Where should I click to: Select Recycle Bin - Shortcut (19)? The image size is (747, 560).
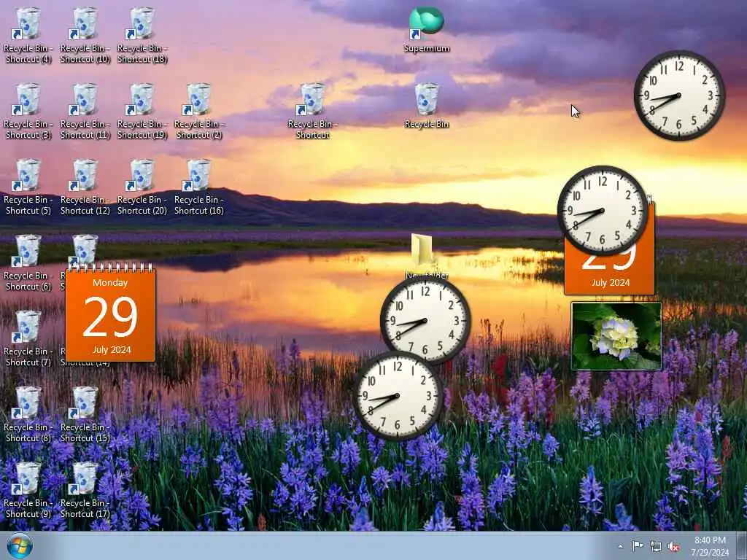[142, 111]
